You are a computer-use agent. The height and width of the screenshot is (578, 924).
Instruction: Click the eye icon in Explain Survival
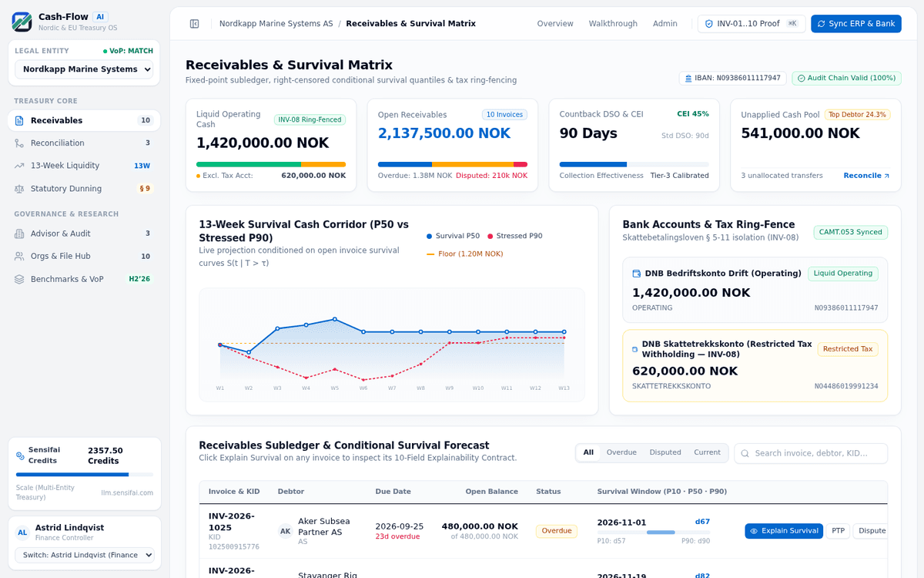coord(754,531)
